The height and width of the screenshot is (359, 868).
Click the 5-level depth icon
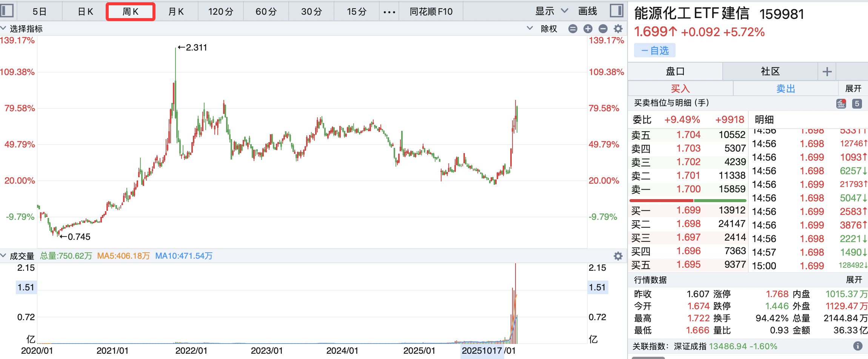tap(857, 104)
